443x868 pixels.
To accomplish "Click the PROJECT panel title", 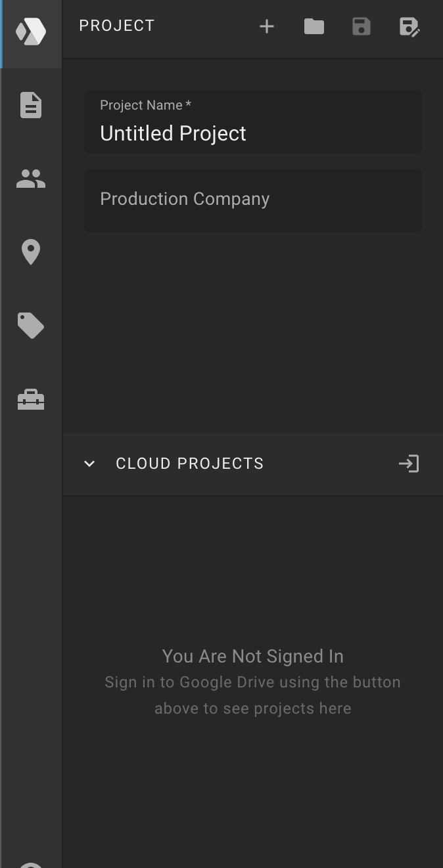I will [x=117, y=26].
